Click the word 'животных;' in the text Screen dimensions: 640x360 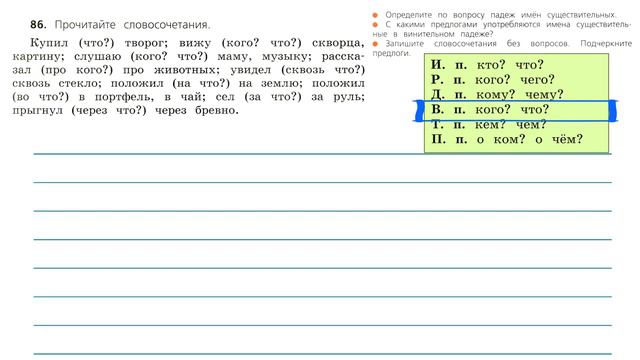click(187, 70)
